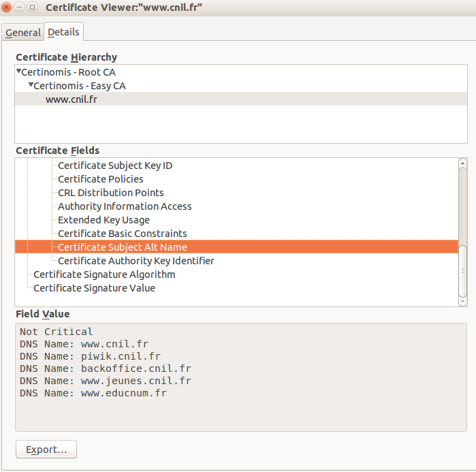The width and height of the screenshot is (476, 472).
Task: Click the Certificate Hierarchy label
Action: click(67, 57)
